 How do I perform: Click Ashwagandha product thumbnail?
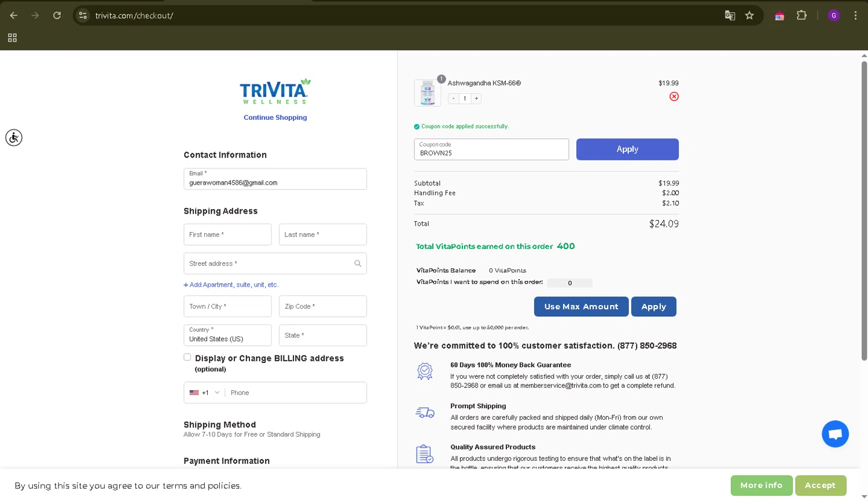tap(428, 93)
